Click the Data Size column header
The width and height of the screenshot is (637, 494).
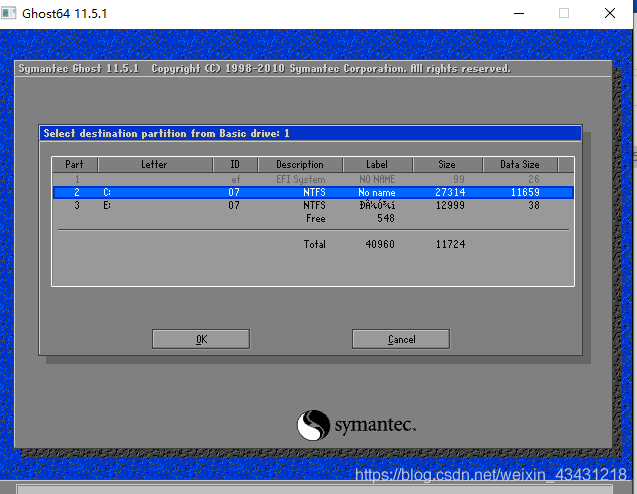(520, 165)
